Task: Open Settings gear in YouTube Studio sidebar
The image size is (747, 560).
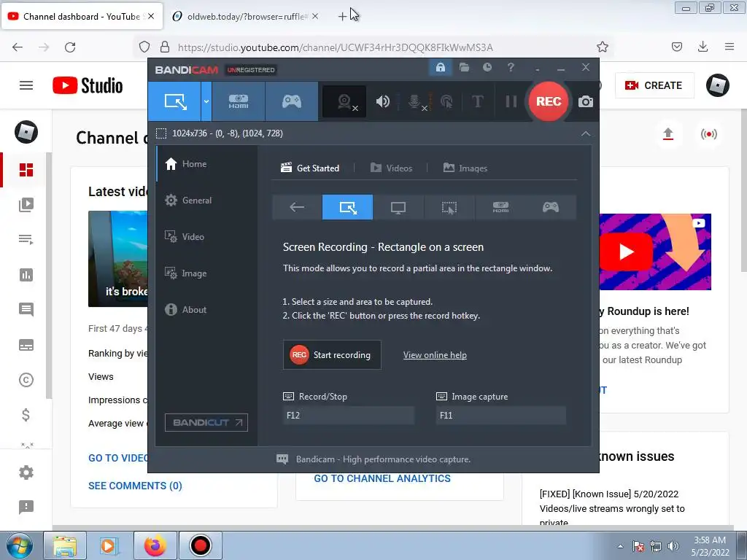Action: click(26, 472)
